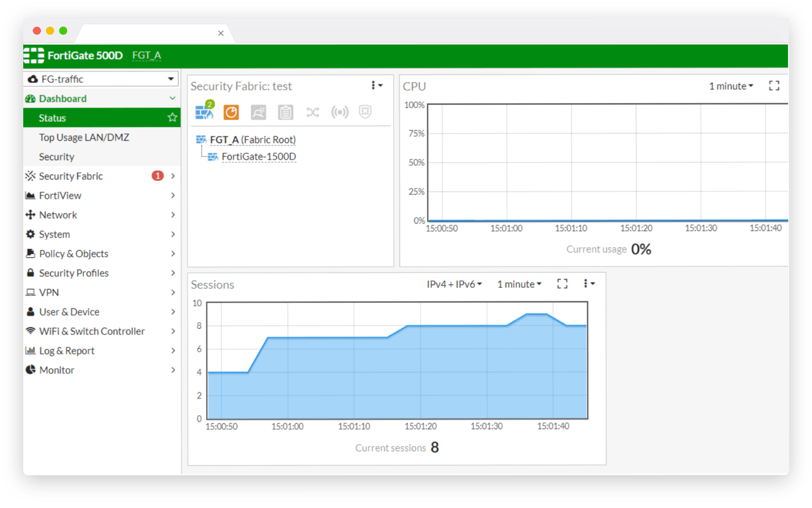Click the grayed wireless broadcast icon

click(x=340, y=112)
